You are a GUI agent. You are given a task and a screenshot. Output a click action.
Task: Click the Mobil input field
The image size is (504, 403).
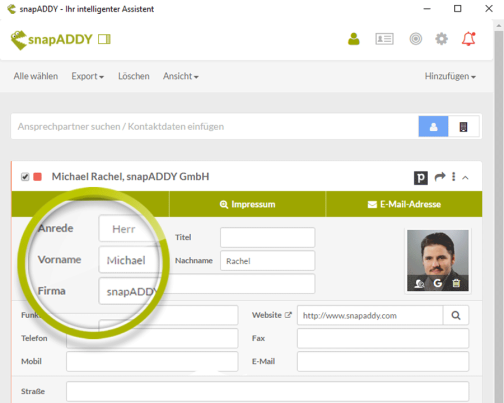coord(152,361)
